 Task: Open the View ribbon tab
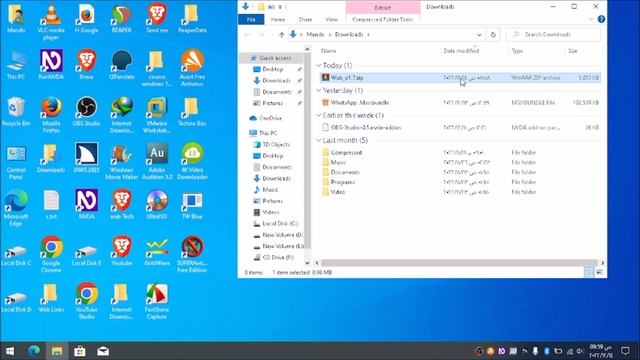coord(331,19)
